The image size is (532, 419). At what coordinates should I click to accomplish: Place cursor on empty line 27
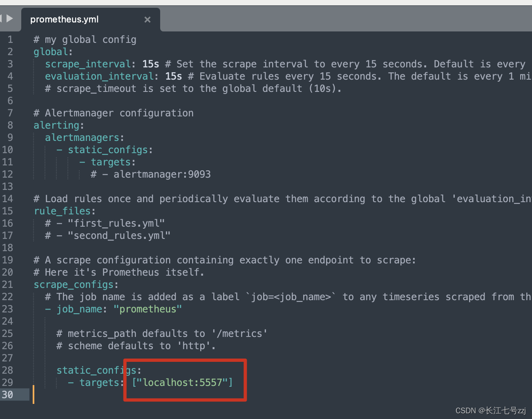82,358
